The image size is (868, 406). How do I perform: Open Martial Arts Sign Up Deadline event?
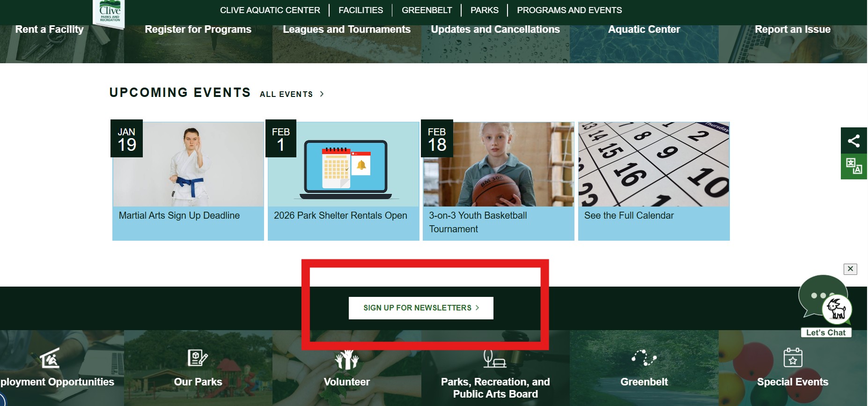(179, 215)
